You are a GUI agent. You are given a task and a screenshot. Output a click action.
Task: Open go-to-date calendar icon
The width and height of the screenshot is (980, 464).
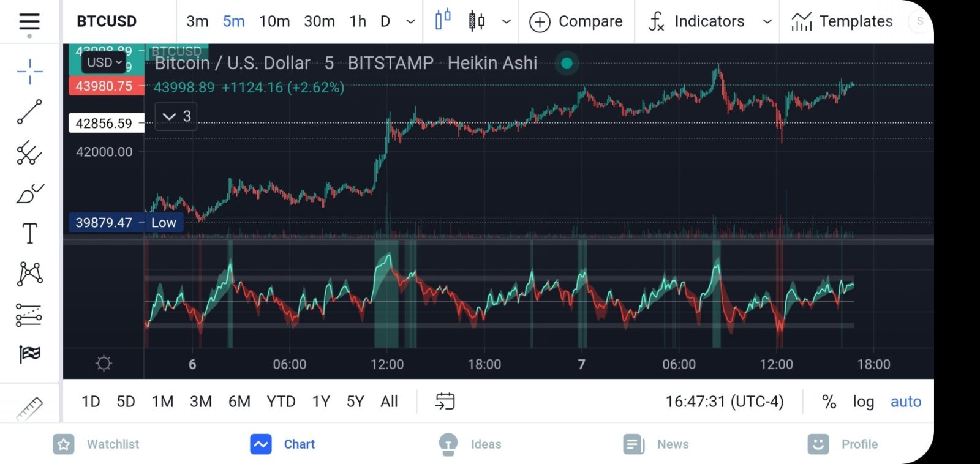445,402
